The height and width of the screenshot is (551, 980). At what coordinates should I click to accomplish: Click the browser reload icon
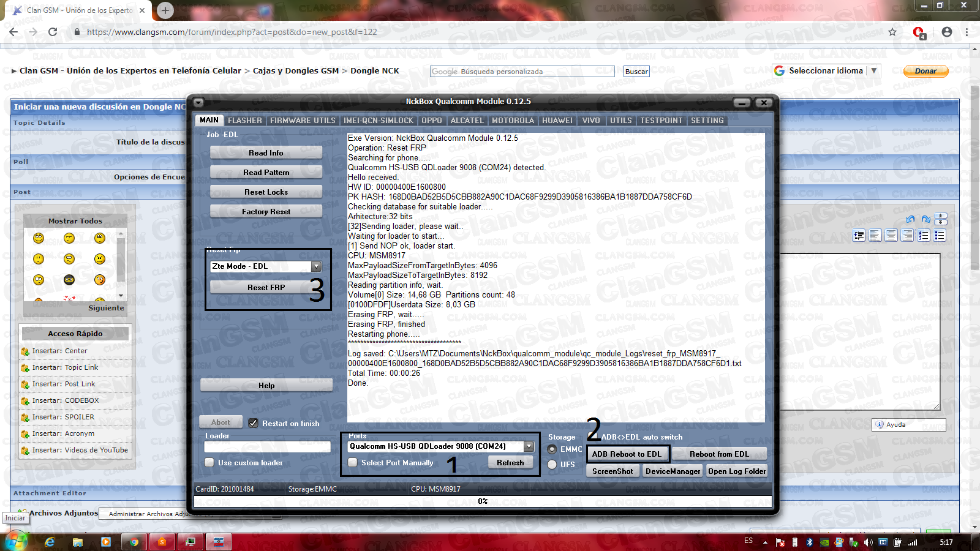pyautogui.click(x=53, y=32)
